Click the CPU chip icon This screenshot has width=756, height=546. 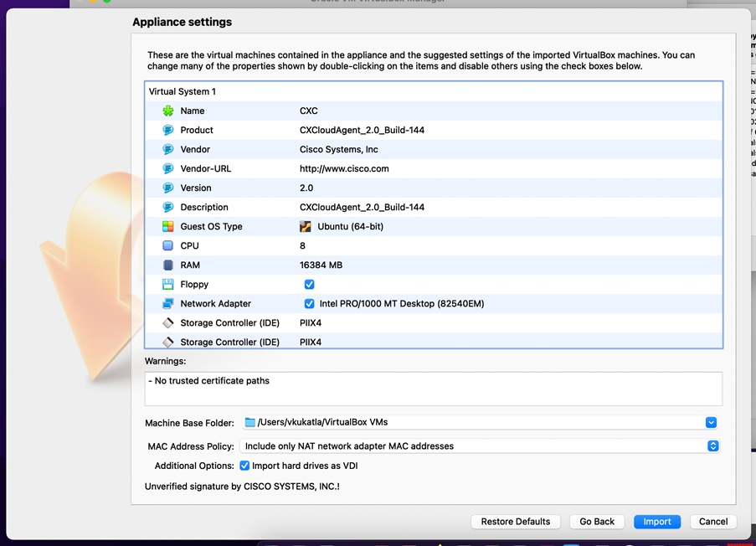pyautogui.click(x=167, y=246)
